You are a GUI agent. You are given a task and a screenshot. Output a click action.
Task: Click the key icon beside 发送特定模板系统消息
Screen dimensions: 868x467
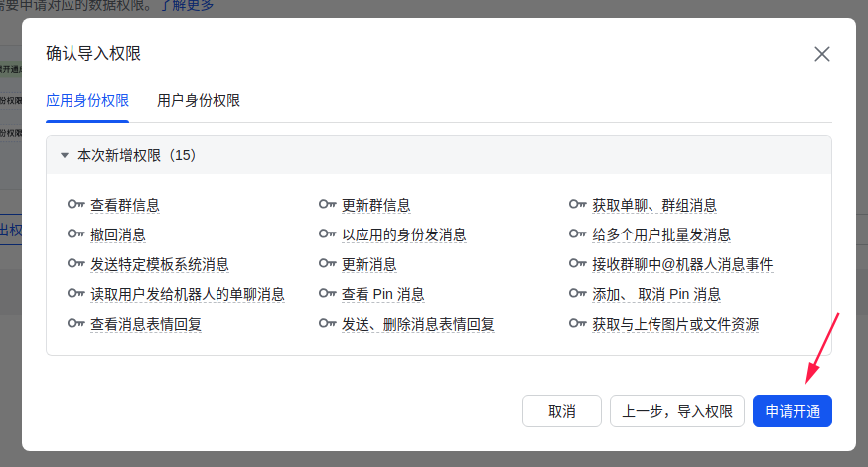pyautogui.click(x=75, y=264)
